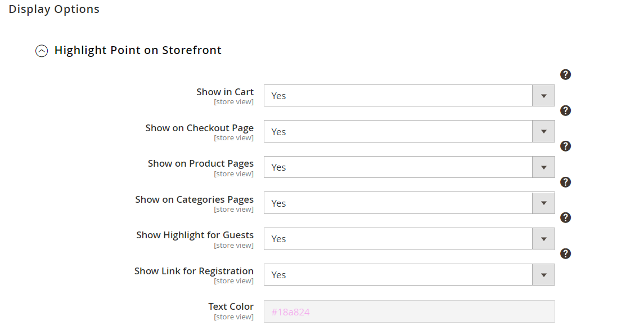Click arrow button of Show Link for Registration

click(543, 274)
